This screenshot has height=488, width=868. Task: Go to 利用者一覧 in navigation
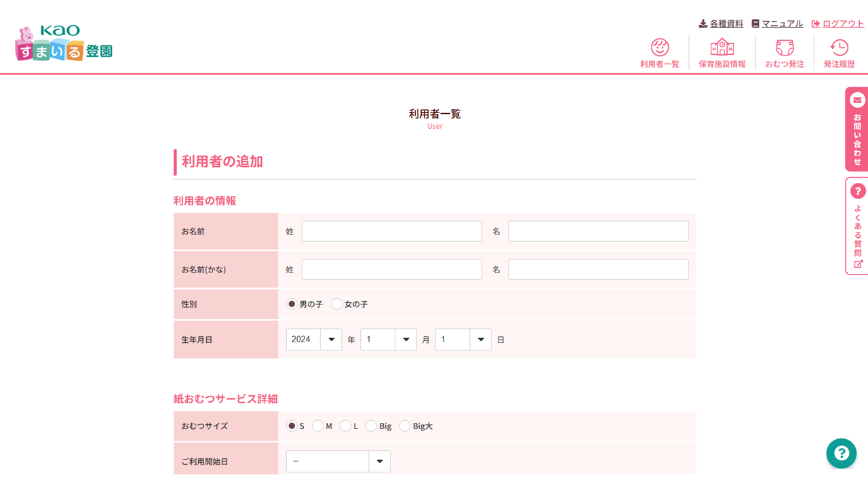point(660,64)
